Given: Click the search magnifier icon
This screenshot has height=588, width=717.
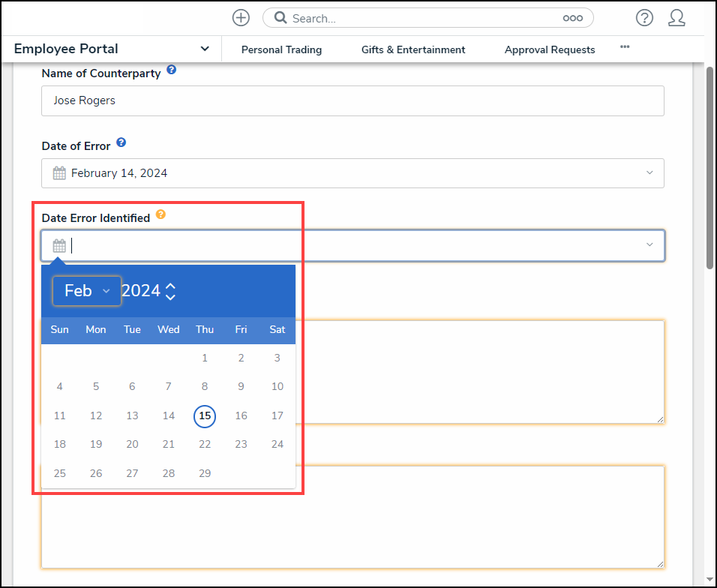Looking at the screenshot, I should click(280, 18).
